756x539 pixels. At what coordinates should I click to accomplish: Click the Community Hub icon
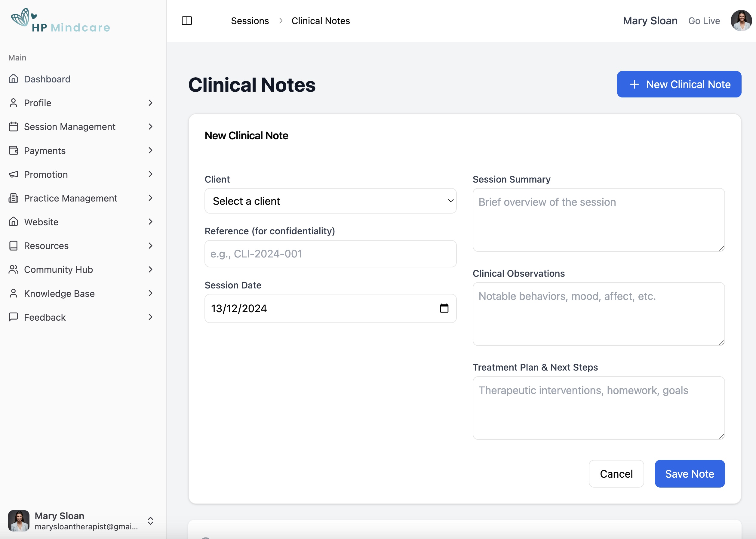13,269
